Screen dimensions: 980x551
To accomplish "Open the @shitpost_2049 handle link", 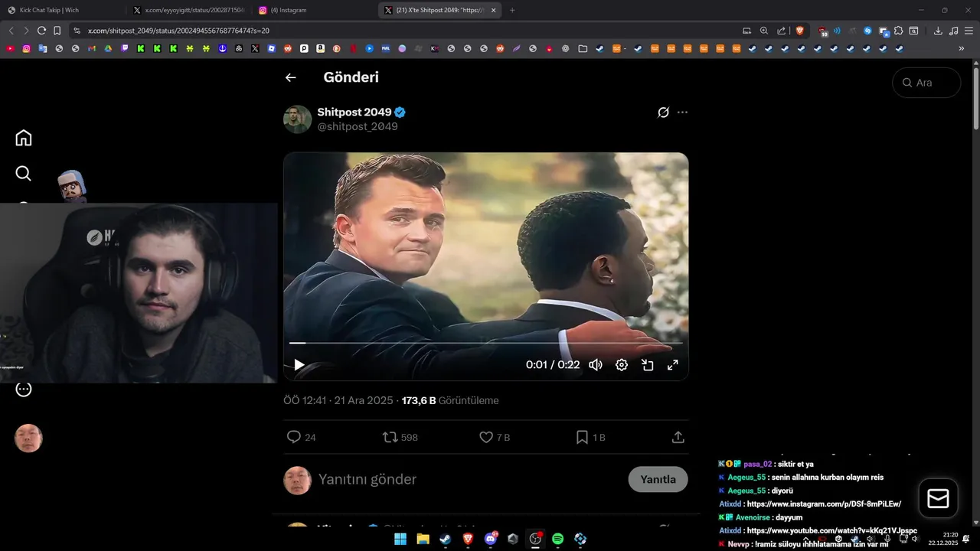I will click(358, 126).
